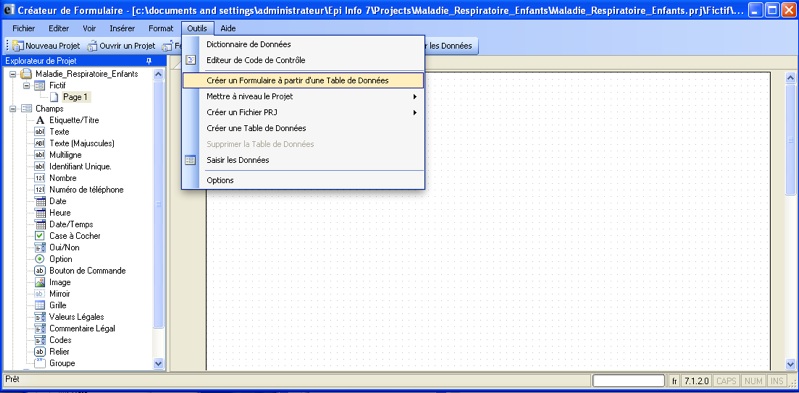
Task: Click the Valeurs Légales field icon
Action: point(40,317)
